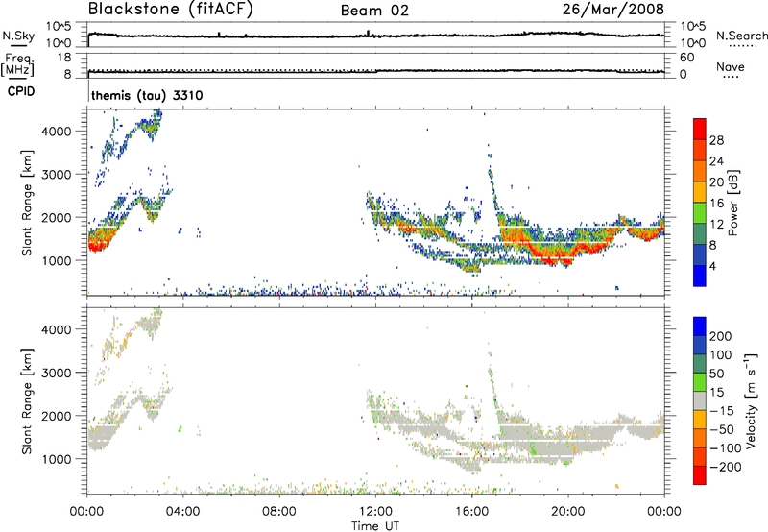Click the 60 tick right of frequency panel
768x532 pixels.
[x=686, y=58]
